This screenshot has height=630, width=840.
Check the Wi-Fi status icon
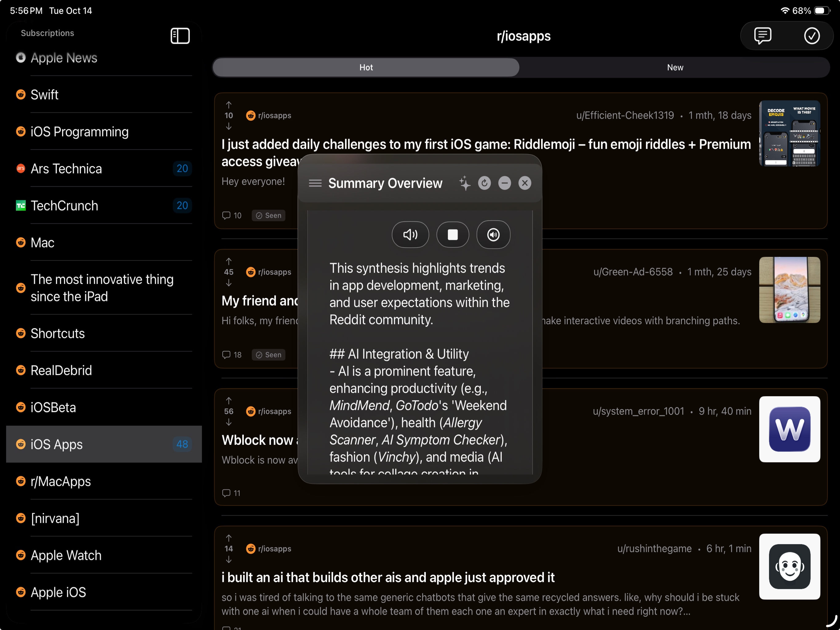[785, 10]
